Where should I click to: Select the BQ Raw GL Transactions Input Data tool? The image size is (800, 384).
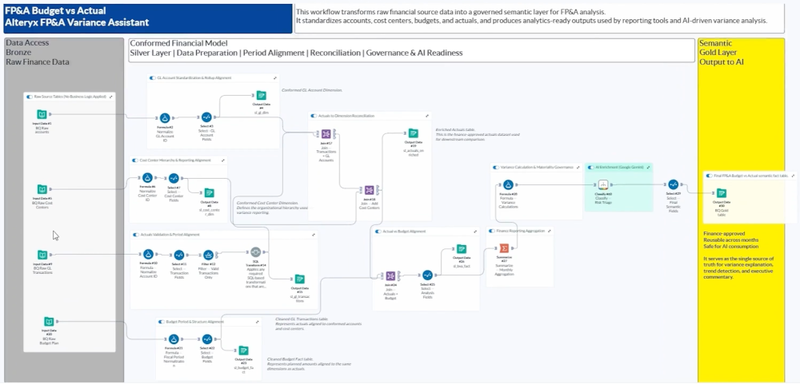[x=42, y=254]
